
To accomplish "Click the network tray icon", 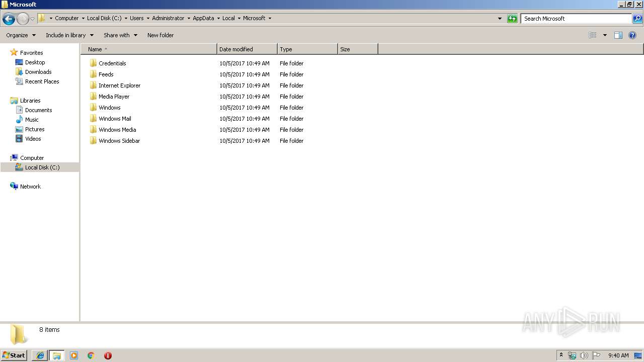I will point(572,355).
